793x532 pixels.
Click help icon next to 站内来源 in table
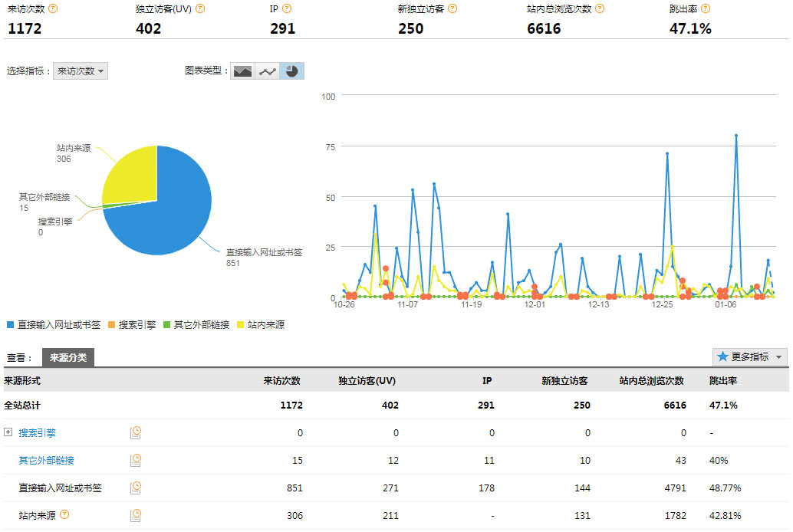point(64,514)
